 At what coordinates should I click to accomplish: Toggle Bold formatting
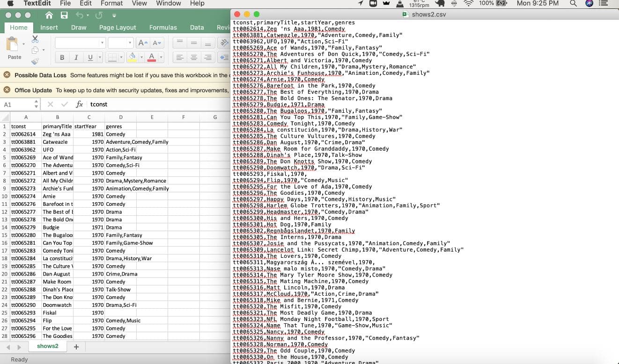[62, 58]
